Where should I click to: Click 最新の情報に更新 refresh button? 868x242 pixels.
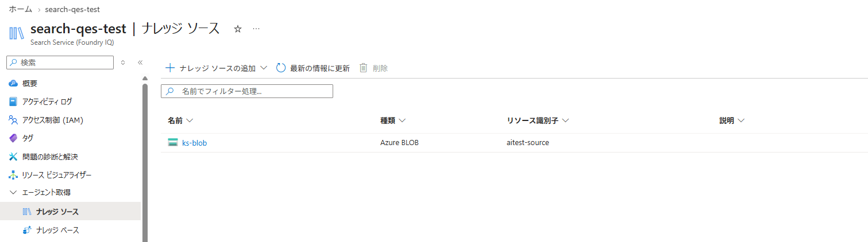point(313,68)
